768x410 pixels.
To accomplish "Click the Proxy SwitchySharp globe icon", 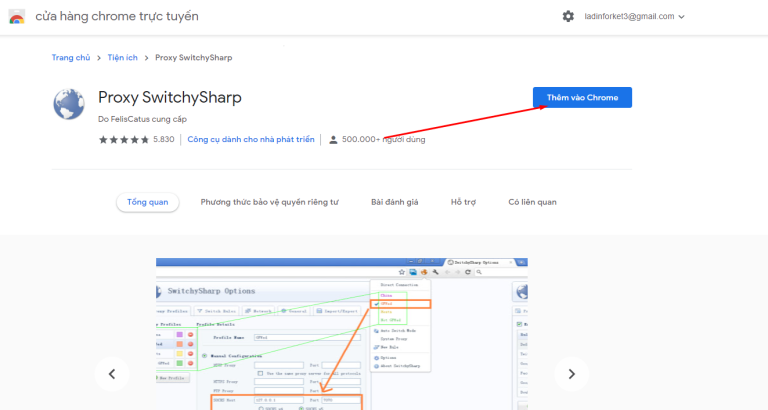I will [69, 105].
